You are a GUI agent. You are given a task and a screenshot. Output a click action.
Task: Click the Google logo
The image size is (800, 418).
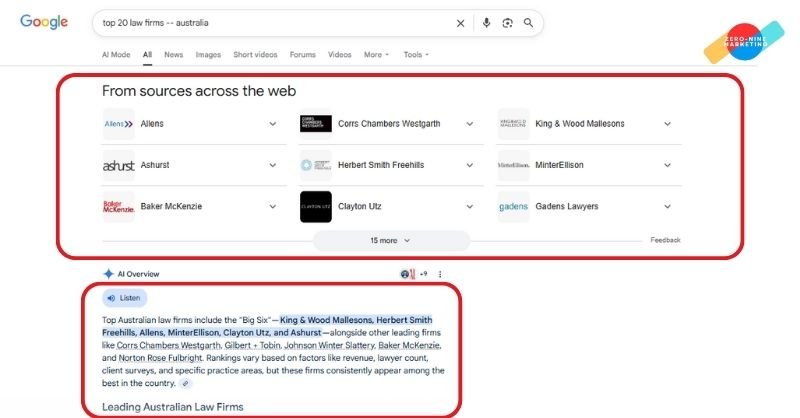click(44, 22)
